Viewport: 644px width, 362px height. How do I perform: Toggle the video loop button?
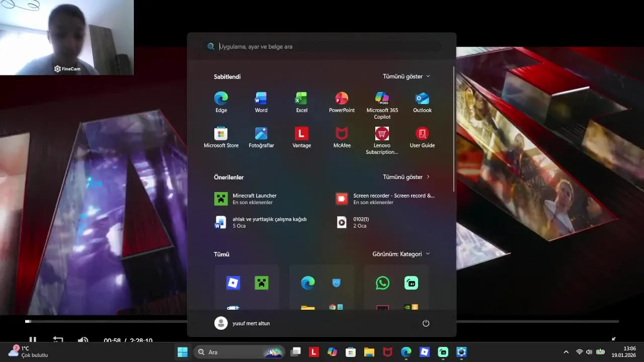coord(58,340)
